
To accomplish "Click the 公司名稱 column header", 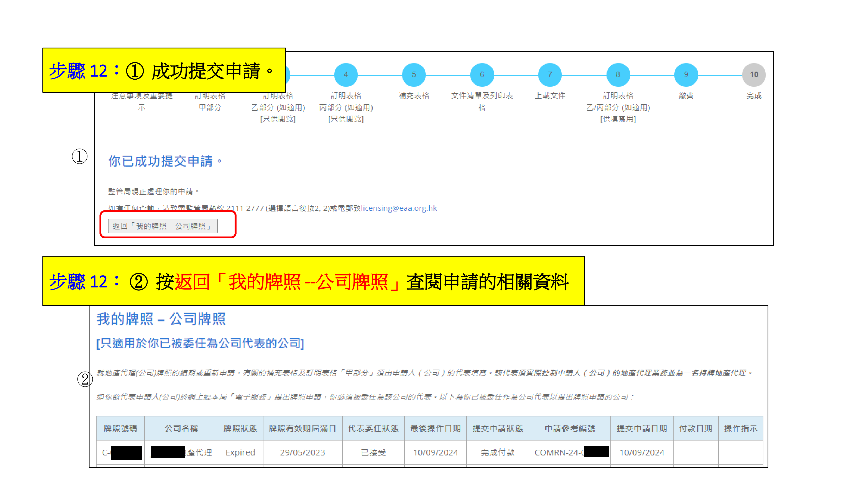I will coord(181,428).
